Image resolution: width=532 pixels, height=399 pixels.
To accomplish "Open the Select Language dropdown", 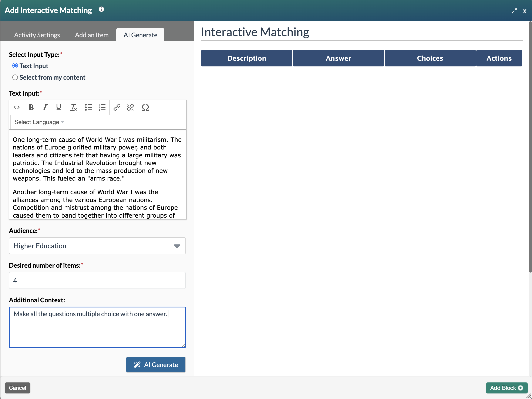I will click(x=39, y=122).
